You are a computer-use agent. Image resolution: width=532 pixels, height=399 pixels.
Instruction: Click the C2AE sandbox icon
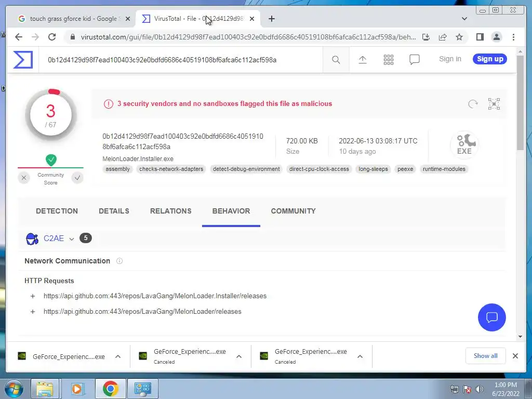click(32, 238)
